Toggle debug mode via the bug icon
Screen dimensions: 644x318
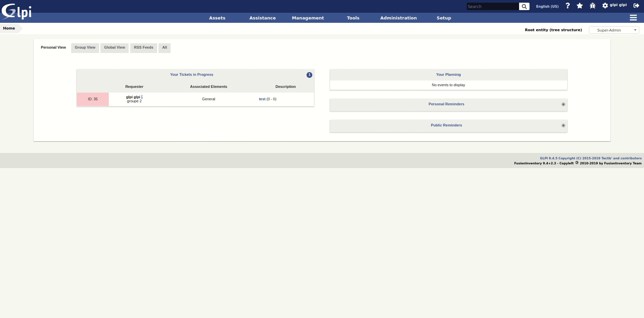[x=592, y=6]
